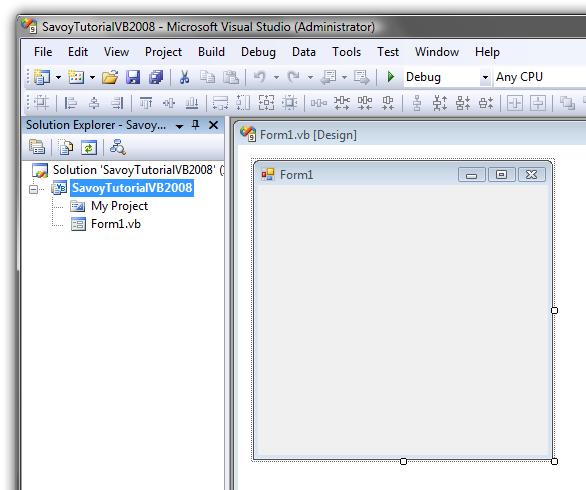Click the Open File folder icon

[x=110, y=77]
